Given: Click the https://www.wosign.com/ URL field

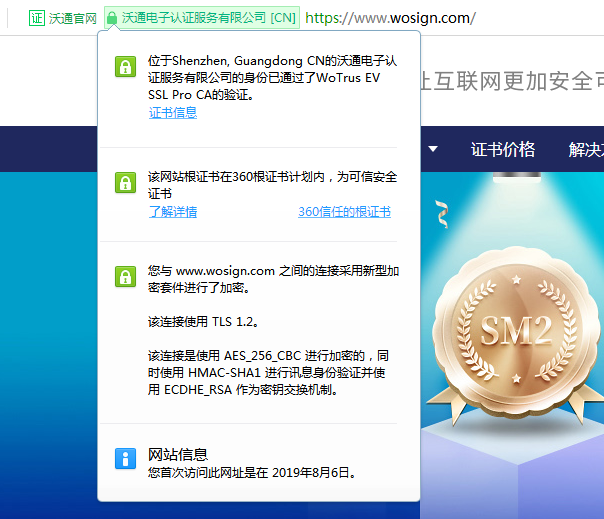Looking at the screenshot, I should [x=390, y=18].
